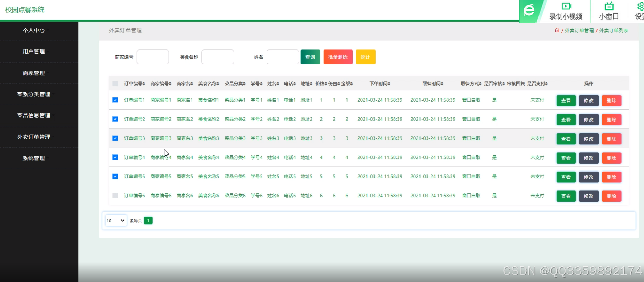This screenshot has width=644, height=282.
Task: Toggle the select-all header checkbox
Action: click(x=115, y=84)
